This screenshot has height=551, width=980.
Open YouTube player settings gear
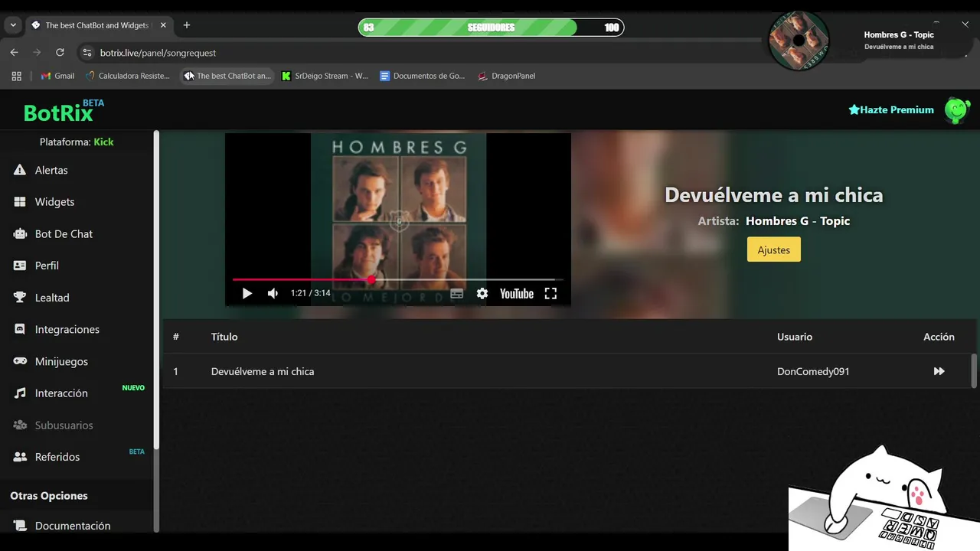[x=482, y=293]
